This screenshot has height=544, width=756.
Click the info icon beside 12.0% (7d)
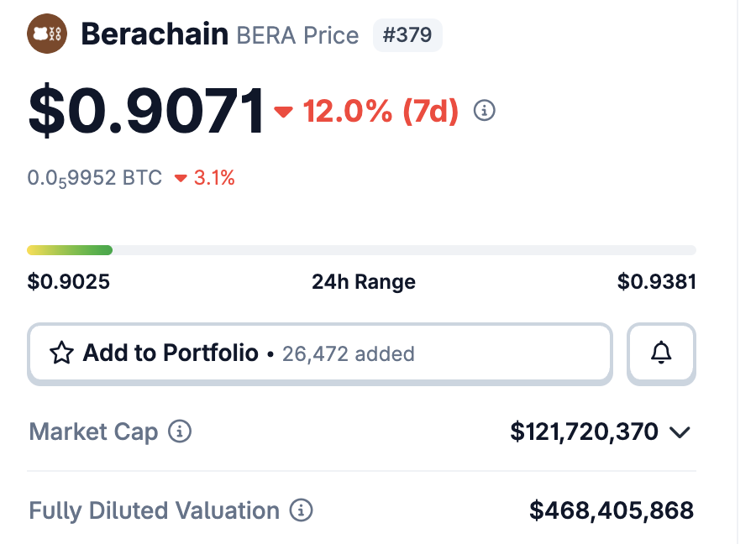pos(485,110)
